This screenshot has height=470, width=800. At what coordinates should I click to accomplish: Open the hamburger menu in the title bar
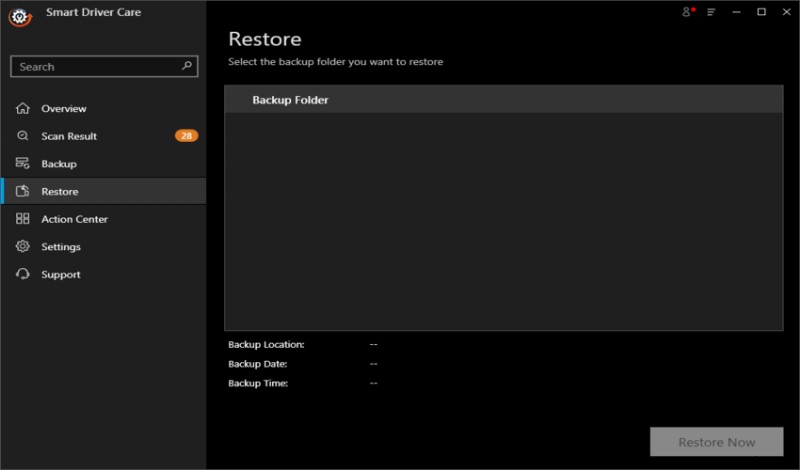click(x=711, y=12)
